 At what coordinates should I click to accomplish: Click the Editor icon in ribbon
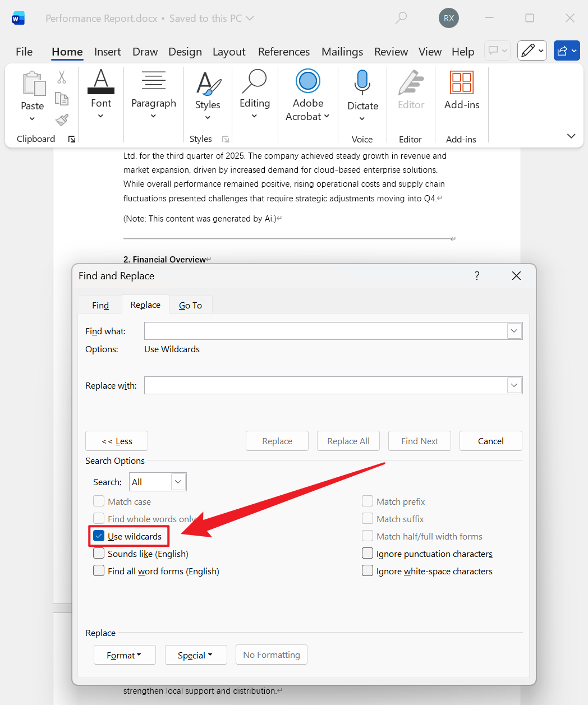click(x=411, y=82)
